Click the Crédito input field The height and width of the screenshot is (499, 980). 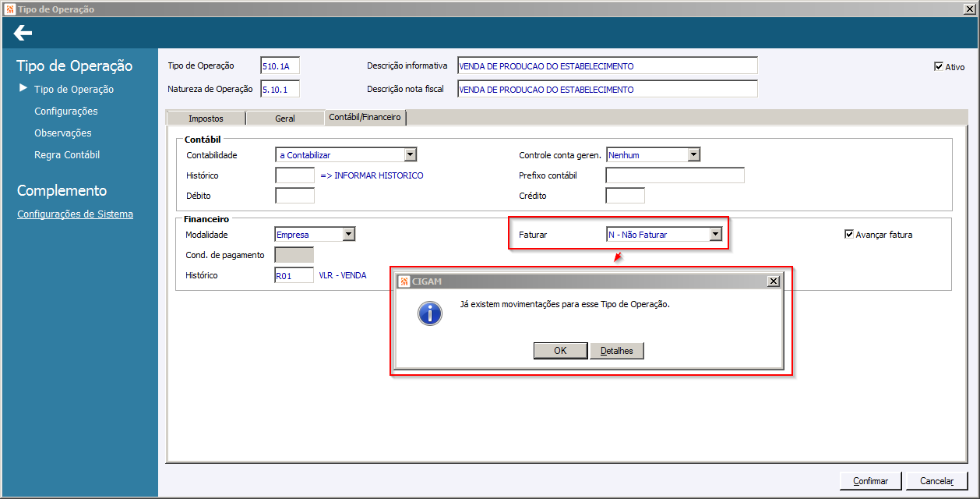tap(625, 196)
